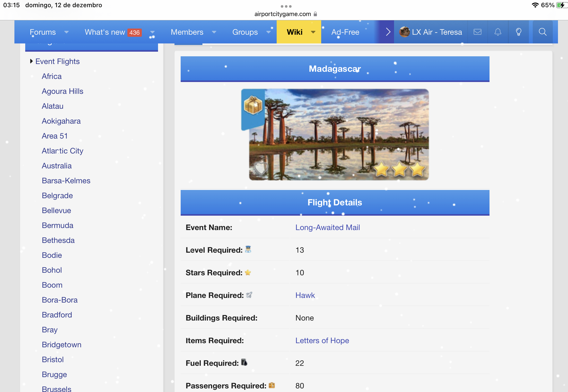The height and width of the screenshot is (392, 568).
Task: Click the LX Air - Teresa avatar
Action: tap(404, 32)
